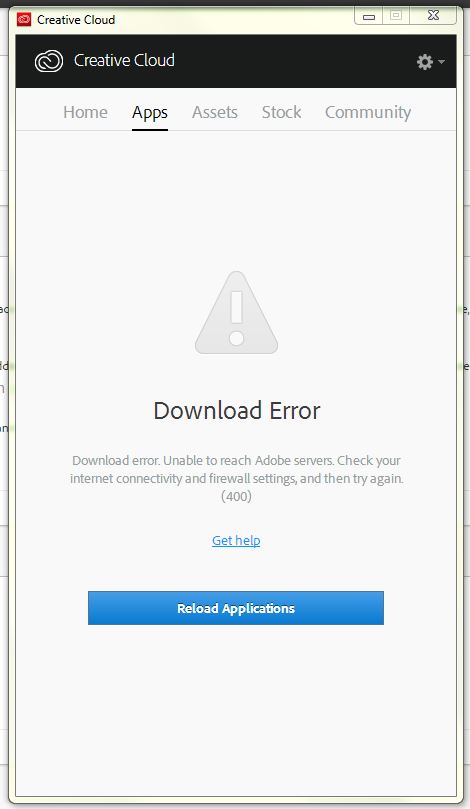
Task: Click the Download Error heading
Action: (x=237, y=411)
